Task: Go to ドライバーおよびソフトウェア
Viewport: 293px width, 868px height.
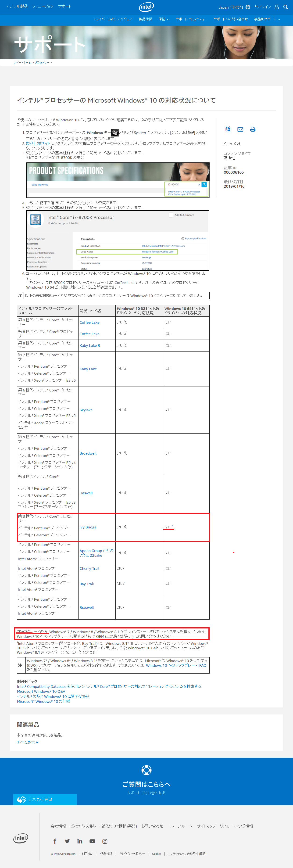Action: tap(113, 19)
